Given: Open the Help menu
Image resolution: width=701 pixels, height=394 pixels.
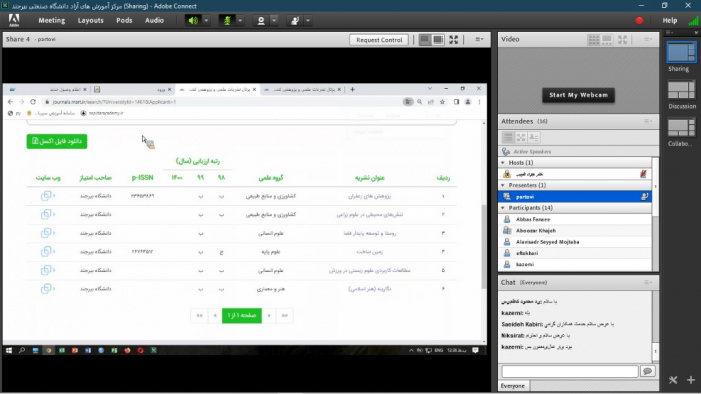Looking at the screenshot, I should tap(670, 21).
